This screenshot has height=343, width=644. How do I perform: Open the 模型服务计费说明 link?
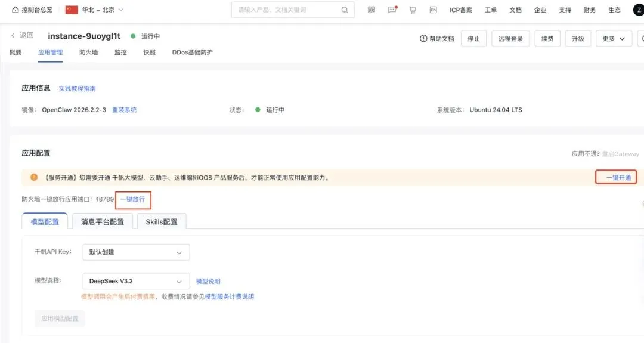[230, 296]
